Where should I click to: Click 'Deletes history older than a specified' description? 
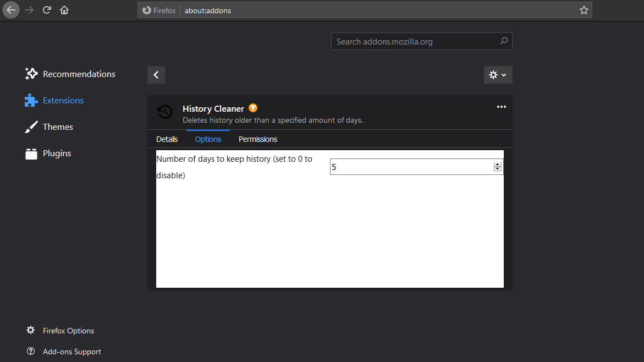click(x=273, y=120)
